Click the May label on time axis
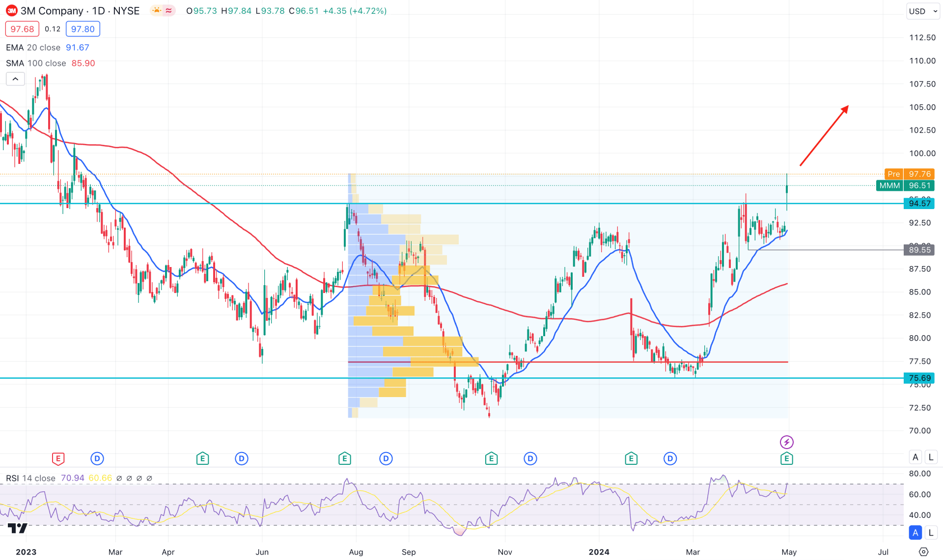Viewport: 943px width, 560px height. click(x=789, y=552)
